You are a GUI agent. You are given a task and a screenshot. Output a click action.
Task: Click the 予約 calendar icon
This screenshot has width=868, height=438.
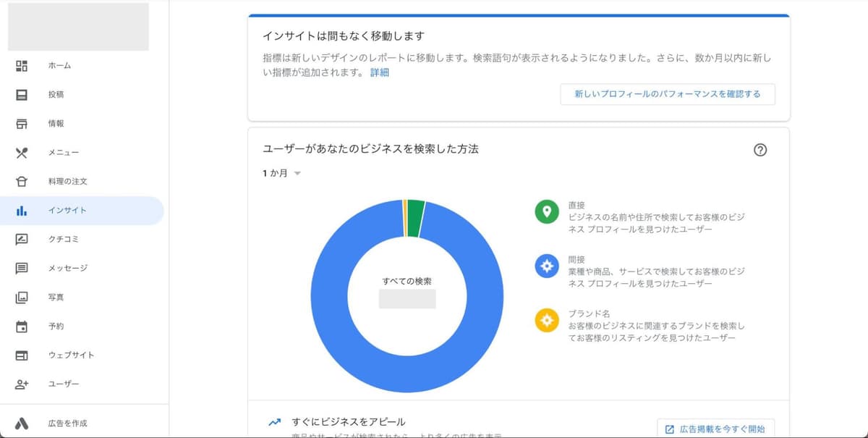pyautogui.click(x=22, y=327)
